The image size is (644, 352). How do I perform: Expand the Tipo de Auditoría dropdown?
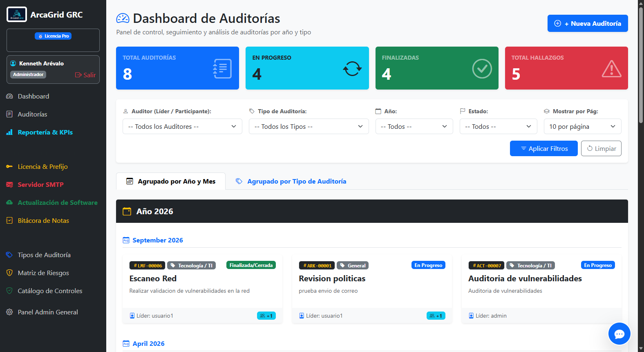coord(309,126)
